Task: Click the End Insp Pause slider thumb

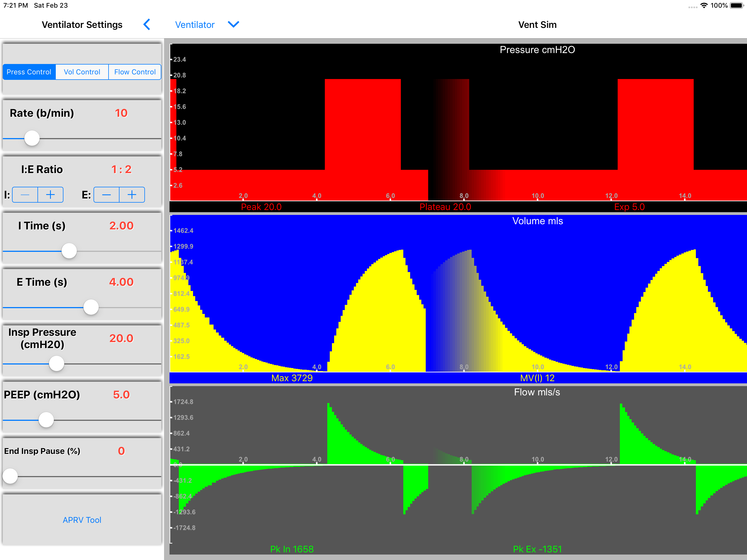Action: tap(10, 476)
